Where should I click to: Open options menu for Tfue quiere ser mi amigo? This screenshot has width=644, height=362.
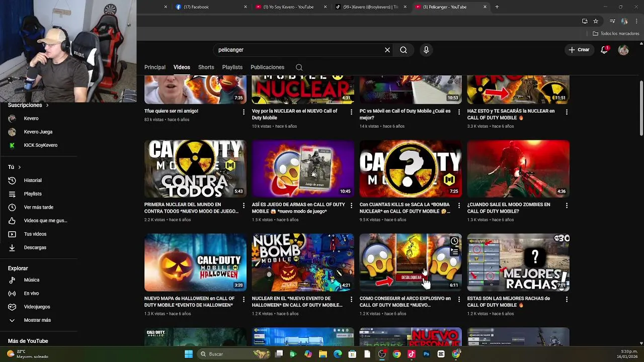click(x=244, y=112)
